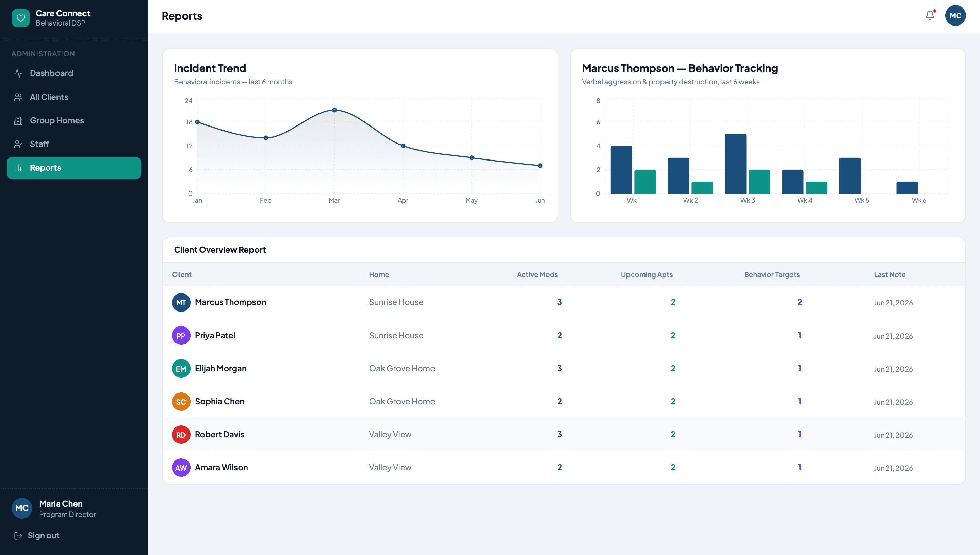Image resolution: width=980 pixels, height=555 pixels.
Task: Click the Mar peak data point
Action: (334, 110)
